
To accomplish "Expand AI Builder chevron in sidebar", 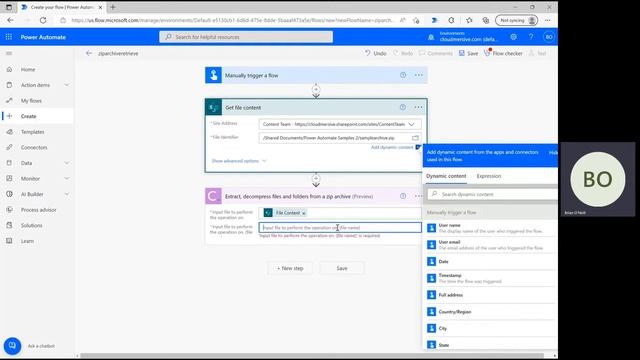I will [67, 194].
